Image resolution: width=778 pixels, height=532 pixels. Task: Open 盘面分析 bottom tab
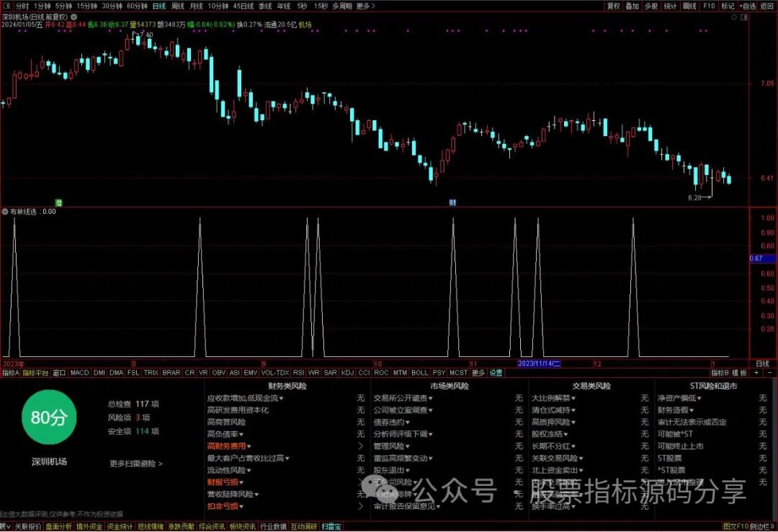click(x=58, y=526)
